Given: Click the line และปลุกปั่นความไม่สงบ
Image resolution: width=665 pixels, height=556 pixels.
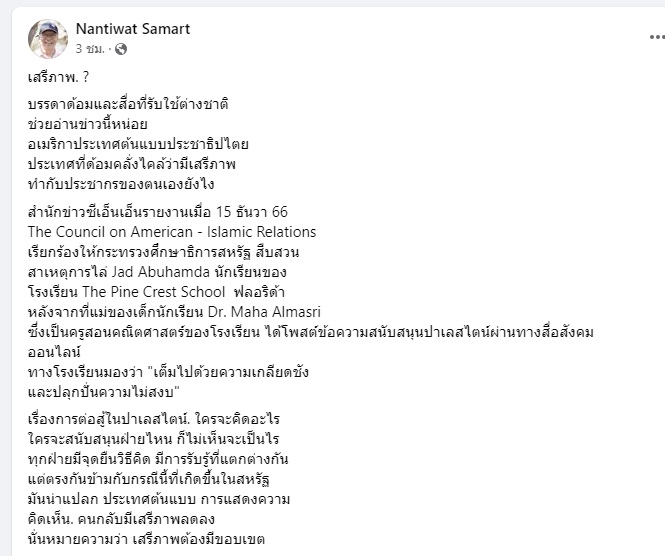Looking at the screenshot, I should click(x=104, y=392).
